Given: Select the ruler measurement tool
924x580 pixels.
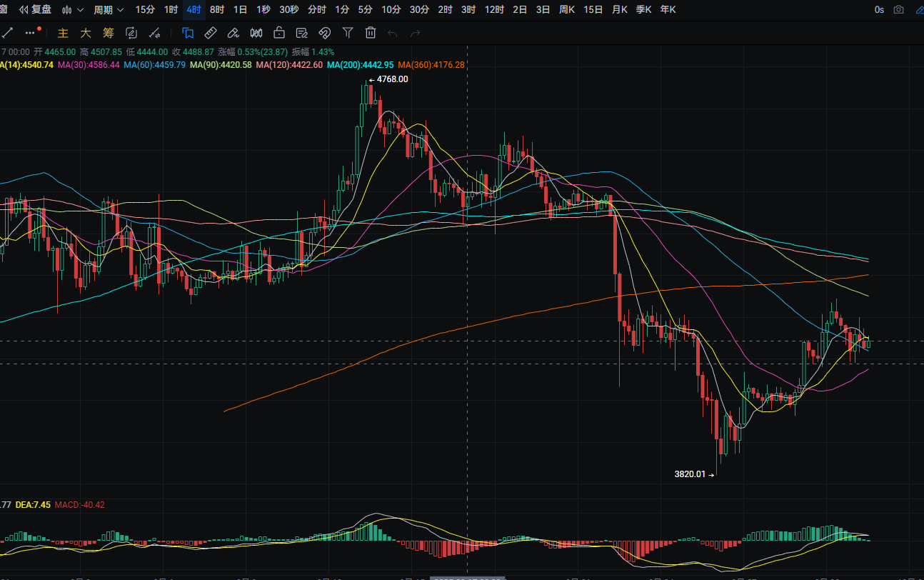Looking at the screenshot, I should 210,32.
